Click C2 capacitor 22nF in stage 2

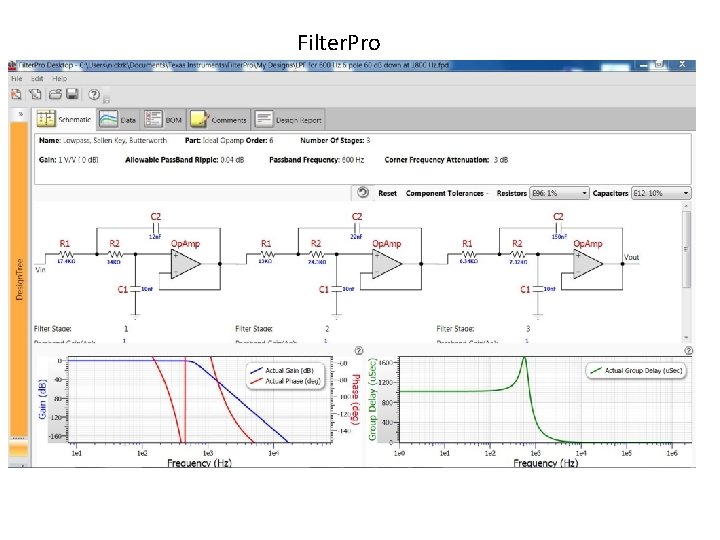(x=356, y=226)
